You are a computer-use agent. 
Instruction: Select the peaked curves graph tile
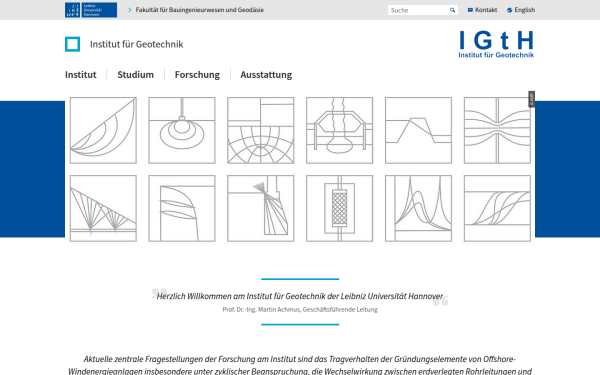click(x=419, y=209)
